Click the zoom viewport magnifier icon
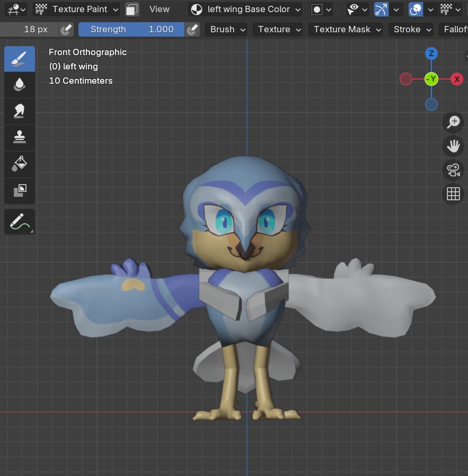Screen dimensions: 468x476 [453, 122]
